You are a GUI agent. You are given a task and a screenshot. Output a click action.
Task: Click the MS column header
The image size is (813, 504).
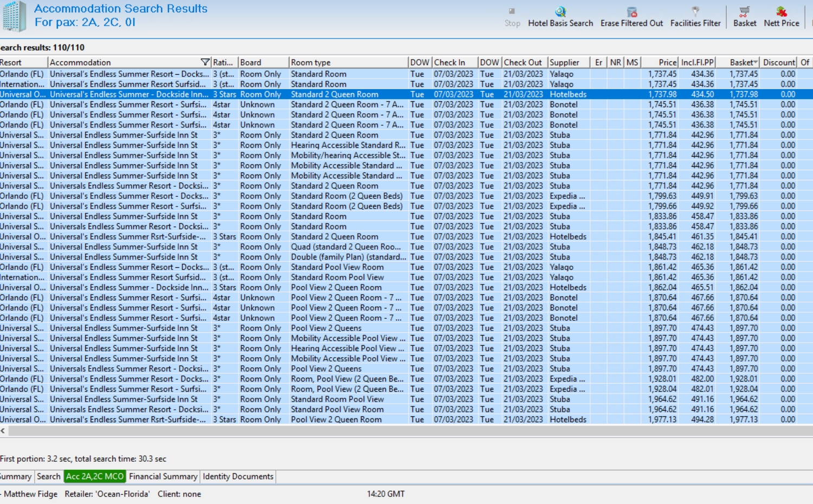633,62
